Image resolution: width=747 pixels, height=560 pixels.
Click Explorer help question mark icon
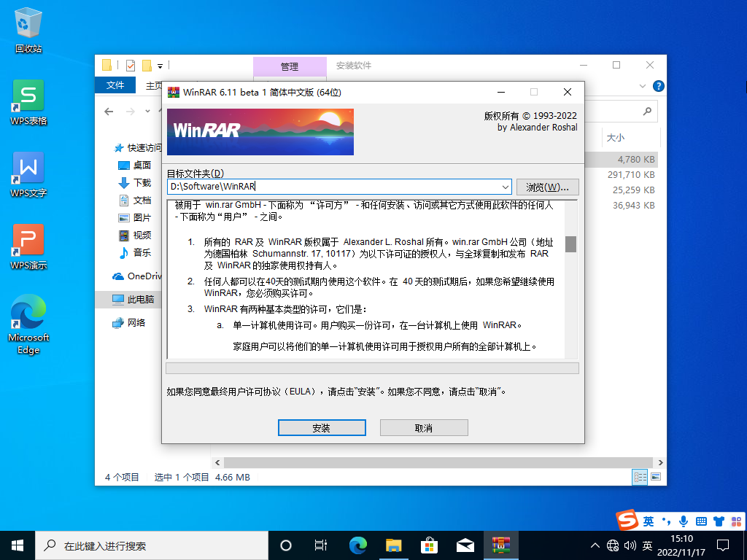pyautogui.click(x=658, y=86)
